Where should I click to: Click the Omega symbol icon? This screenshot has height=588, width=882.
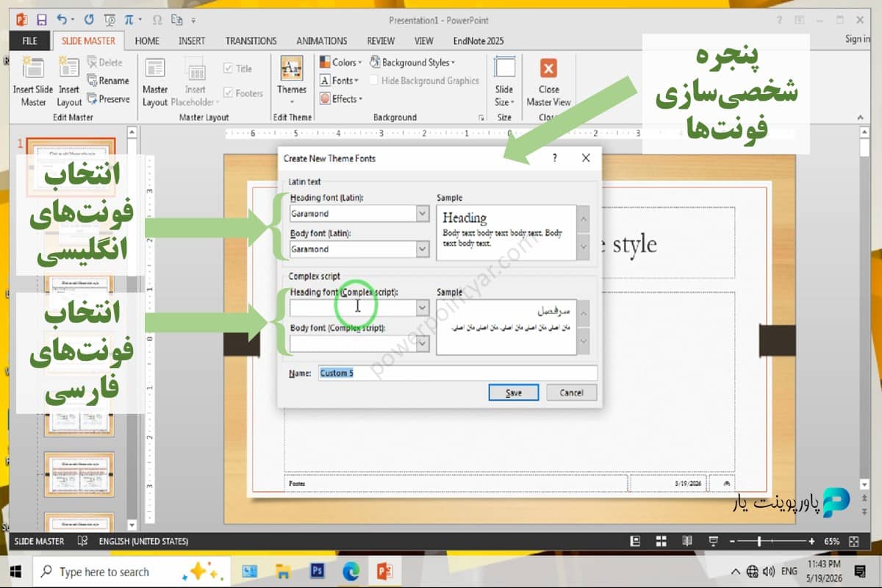coord(157,20)
